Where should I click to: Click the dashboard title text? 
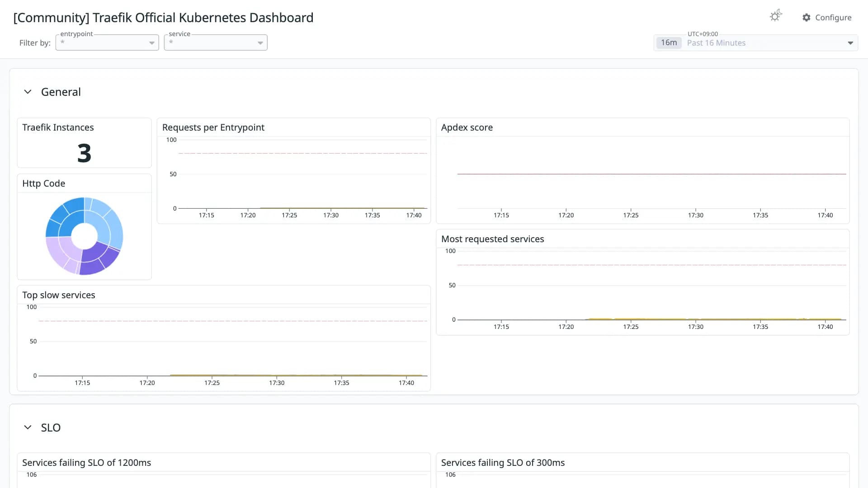pos(163,18)
